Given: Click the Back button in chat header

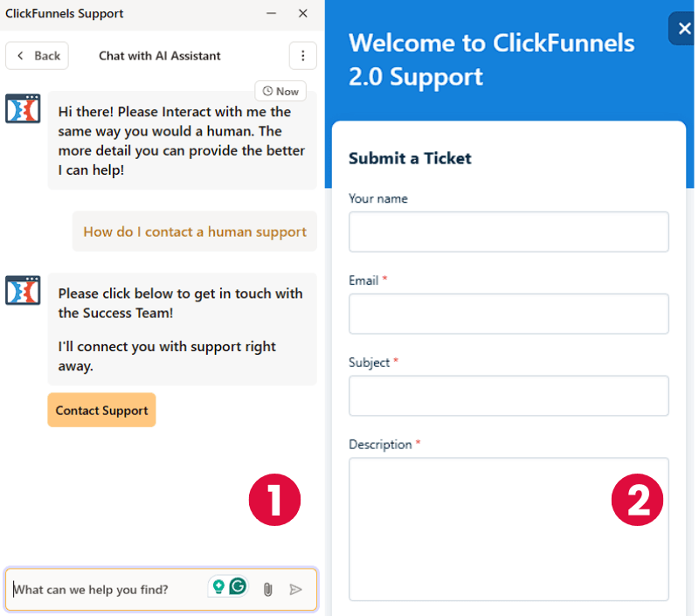Looking at the screenshot, I should 37,56.
